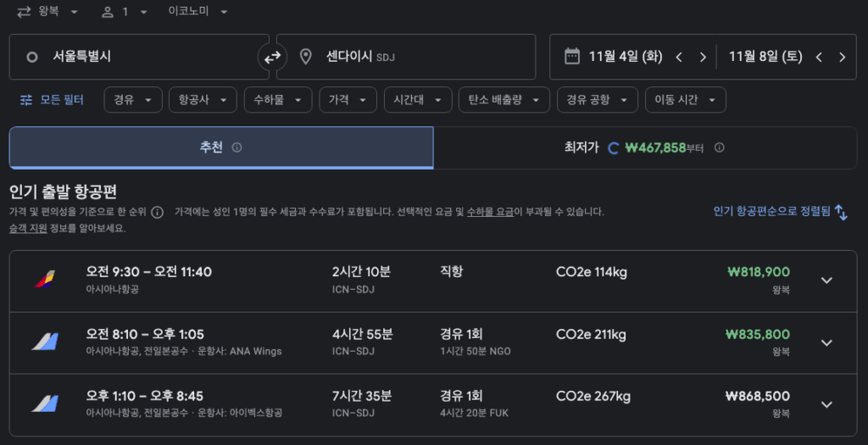Click the sort icon next to 인기 항공편순으로 정렬됨

coord(841,212)
